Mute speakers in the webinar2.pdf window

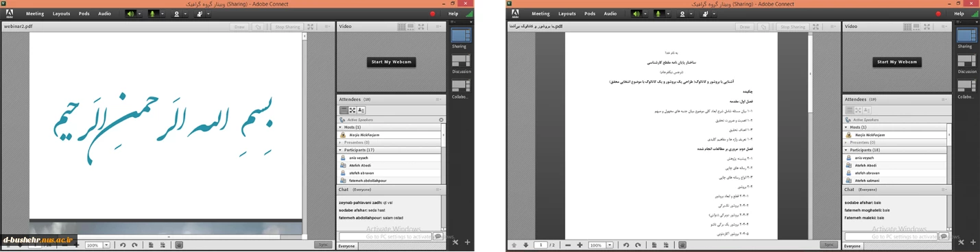130,14
